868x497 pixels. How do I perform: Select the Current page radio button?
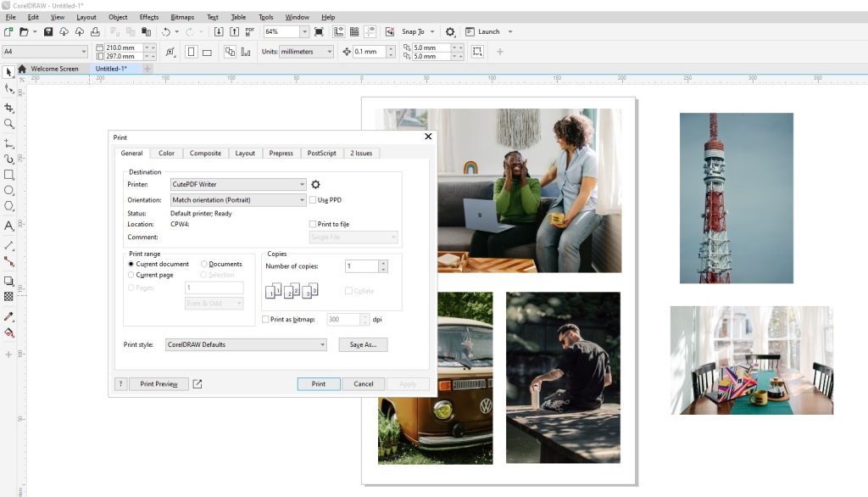coord(131,275)
